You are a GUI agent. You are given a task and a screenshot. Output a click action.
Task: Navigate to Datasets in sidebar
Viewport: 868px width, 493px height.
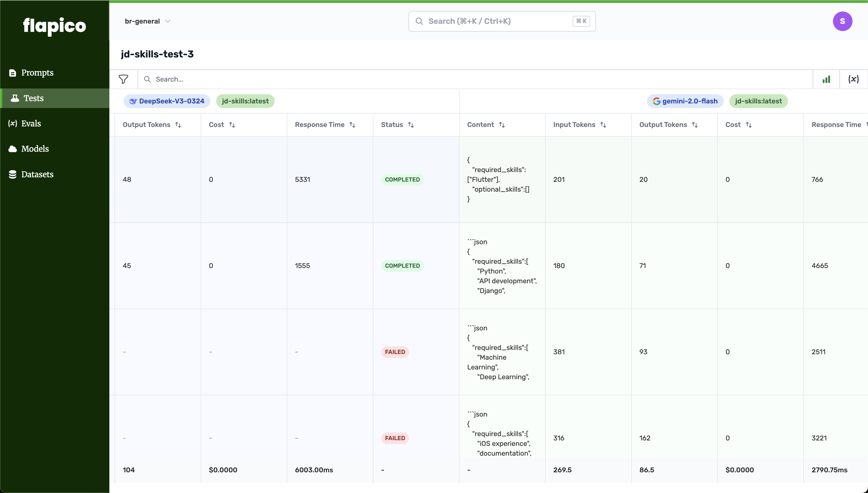[37, 174]
